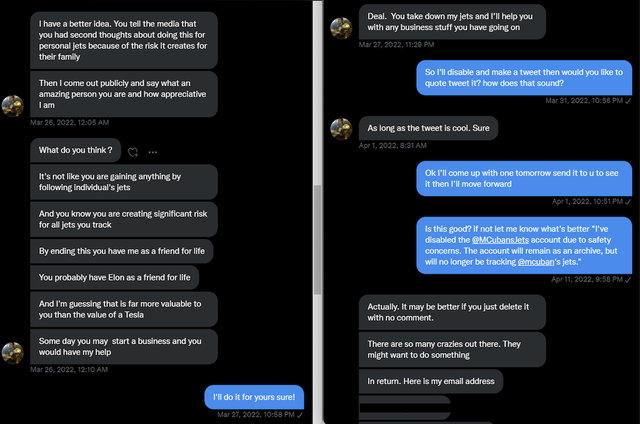Screen dimensions: 640x424
Task: Click the "Mar 27, 2022, 11:29 PM" timestamp
Action: [x=396, y=45]
